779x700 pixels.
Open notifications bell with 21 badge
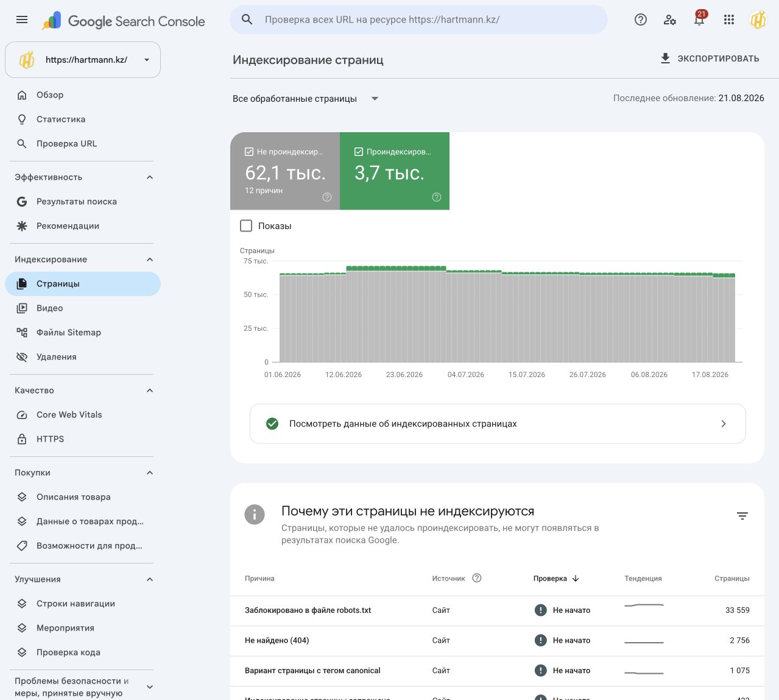(700, 18)
